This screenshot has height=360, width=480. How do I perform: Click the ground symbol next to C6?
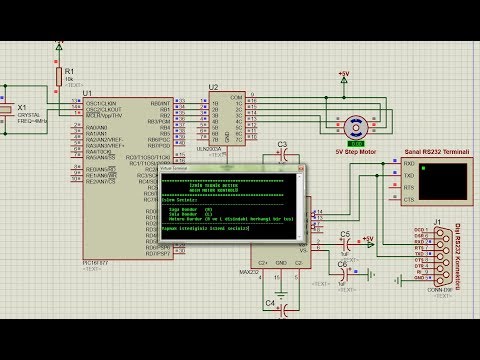[x=371, y=275]
